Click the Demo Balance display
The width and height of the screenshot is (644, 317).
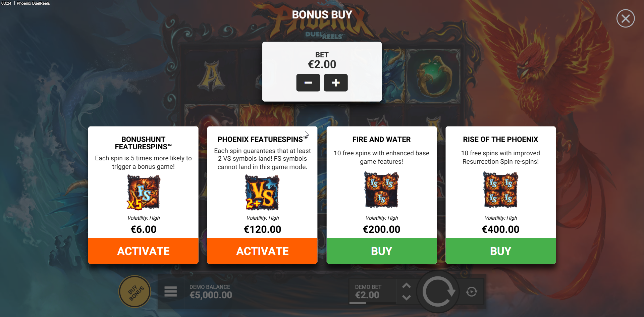coord(211,292)
